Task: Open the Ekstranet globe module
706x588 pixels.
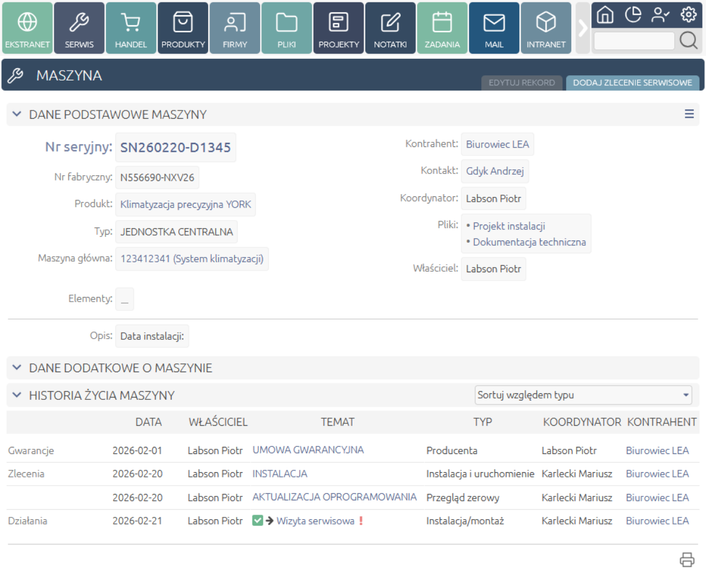Action: coord(27,28)
